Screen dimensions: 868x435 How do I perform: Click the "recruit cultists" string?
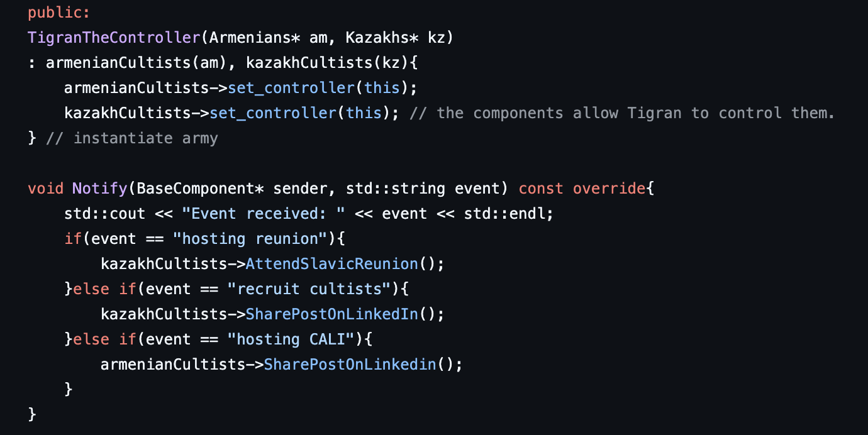point(309,289)
